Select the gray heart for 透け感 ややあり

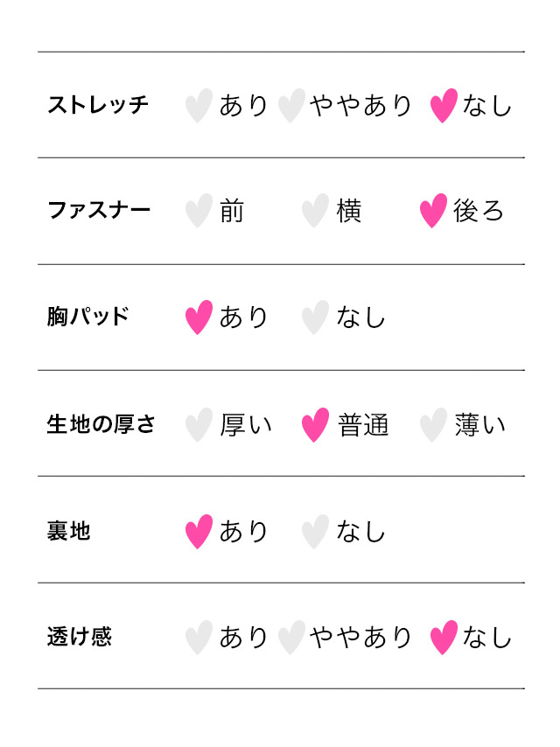290,638
